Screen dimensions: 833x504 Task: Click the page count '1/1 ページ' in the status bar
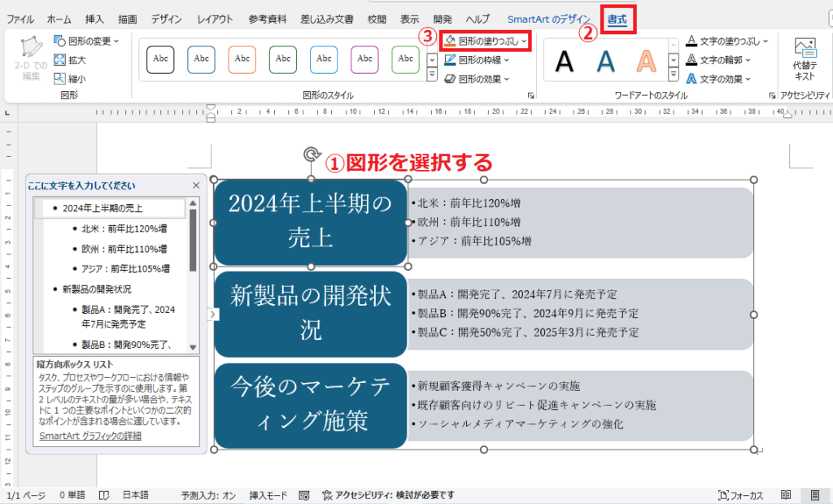click(x=26, y=496)
